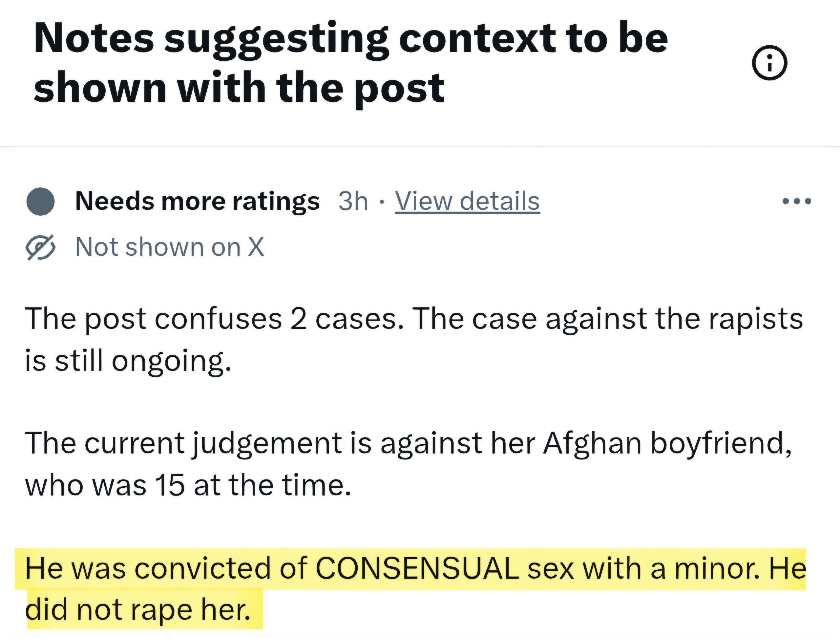
Task: Click highlighted 'did not rape her.' line
Action: click(138, 610)
